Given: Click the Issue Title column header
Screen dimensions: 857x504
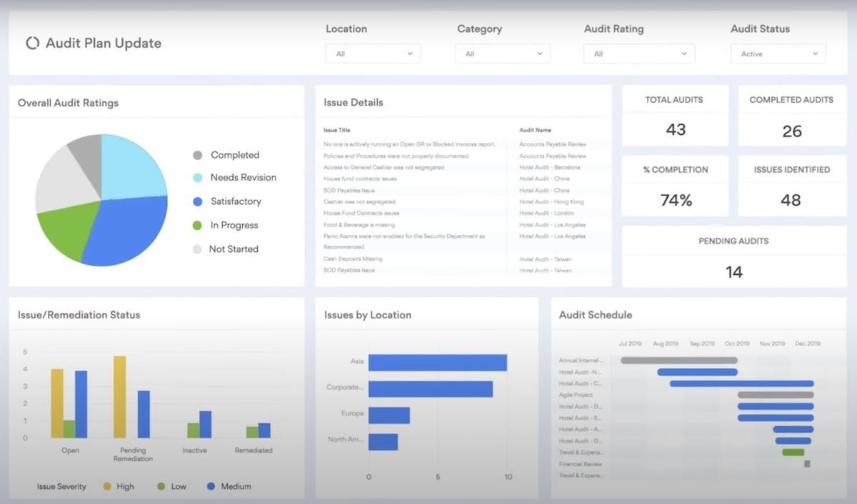Looking at the screenshot, I should pyautogui.click(x=337, y=131).
